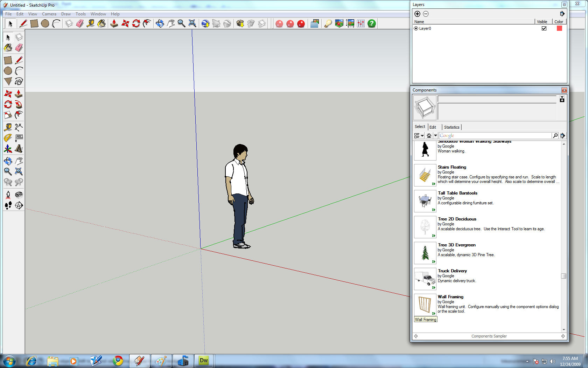588x368 pixels.
Task: Click the Add Location globe icon in toolbar
Action: [205, 23]
